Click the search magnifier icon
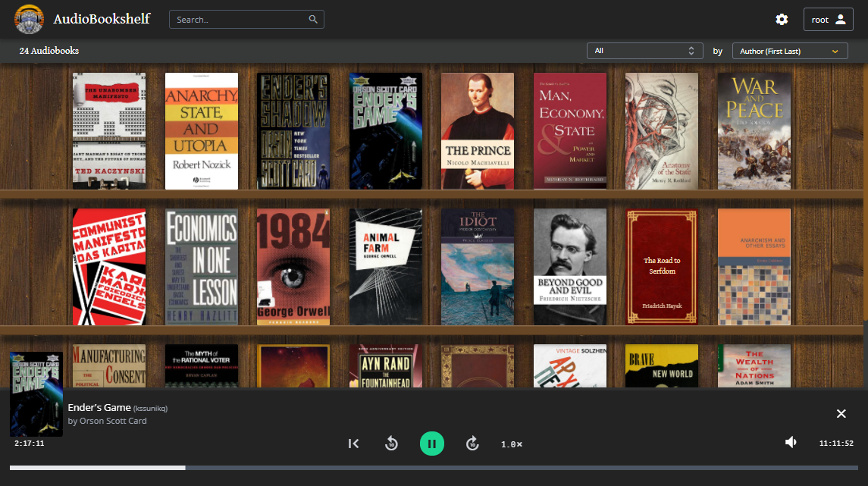The width and height of the screenshot is (868, 486). pos(313,20)
